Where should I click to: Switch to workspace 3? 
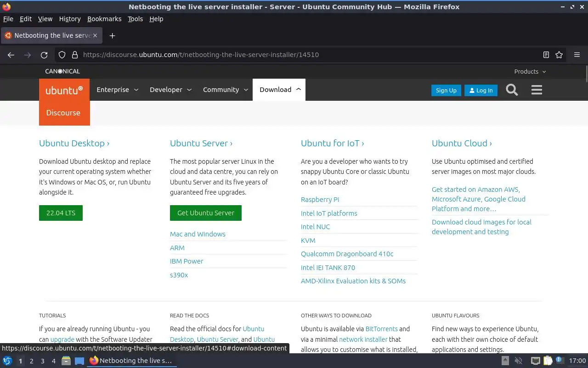coord(42,361)
